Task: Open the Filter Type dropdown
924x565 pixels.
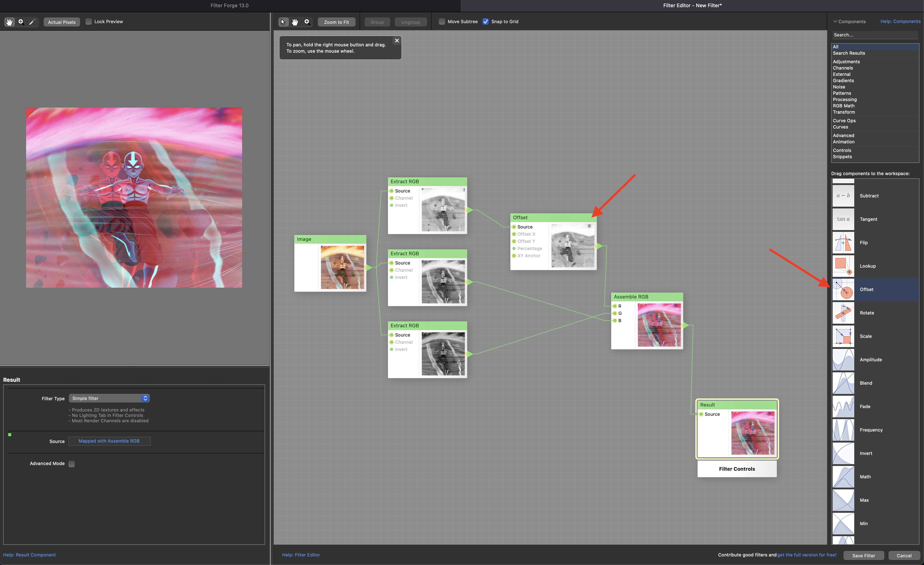Action: (x=109, y=398)
